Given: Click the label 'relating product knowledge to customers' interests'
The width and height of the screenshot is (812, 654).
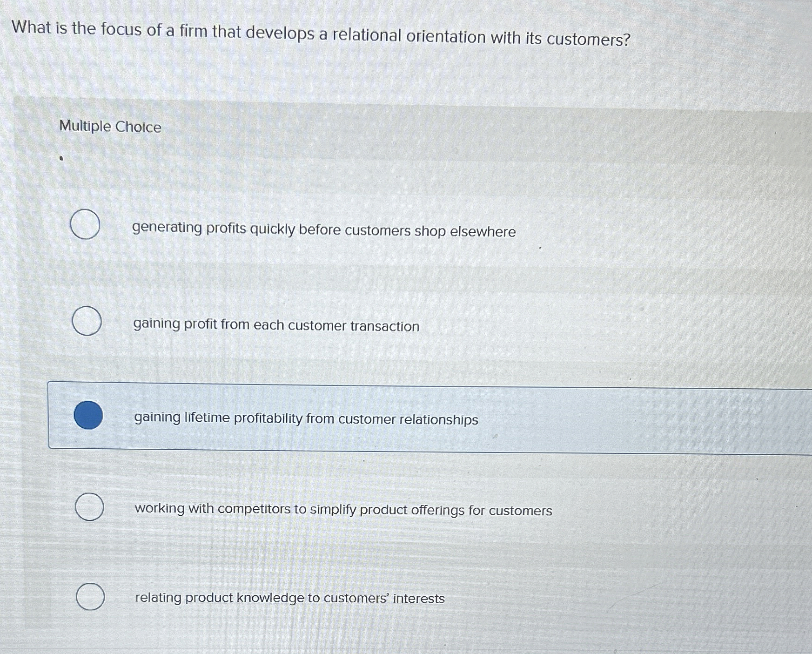Looking at the screenshot, I should [x=290, y=598].
